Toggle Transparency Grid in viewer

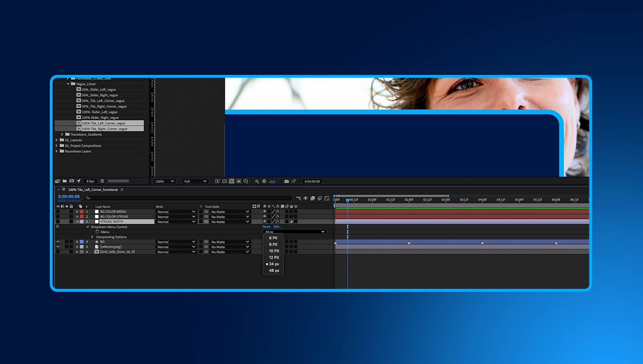[x=224, y=181]
